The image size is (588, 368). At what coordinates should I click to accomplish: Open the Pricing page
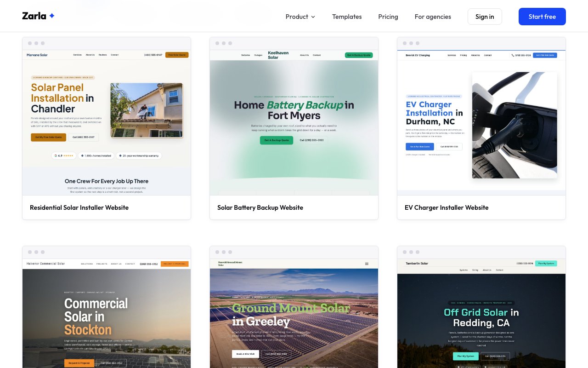(388, 17)
